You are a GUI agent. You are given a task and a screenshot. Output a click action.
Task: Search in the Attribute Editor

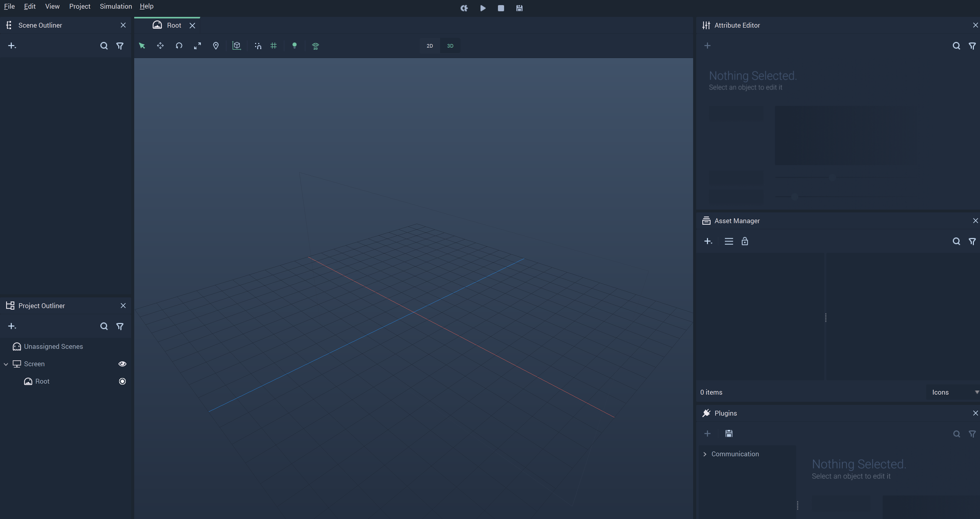956,46
